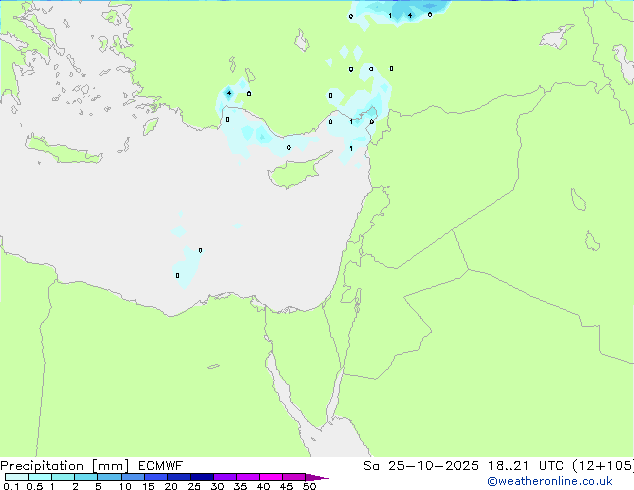
Task: Click the legend label '10'
Action: pyautogui.click(x=125, y=486)
